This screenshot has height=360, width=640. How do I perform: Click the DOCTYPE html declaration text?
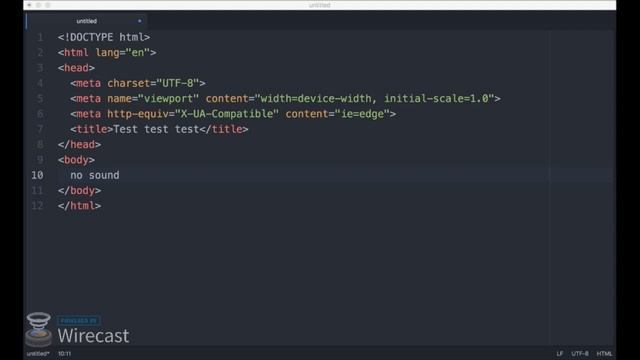tap(104, 37)
